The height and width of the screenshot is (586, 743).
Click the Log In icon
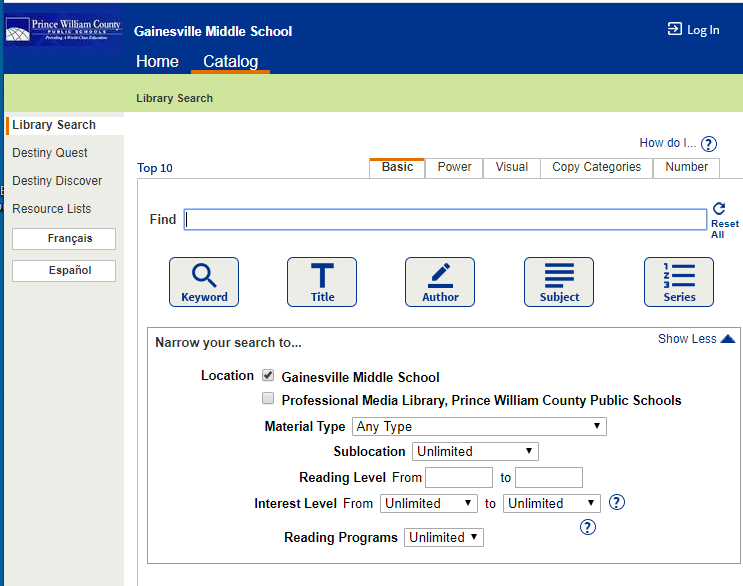tap(674, 29)
